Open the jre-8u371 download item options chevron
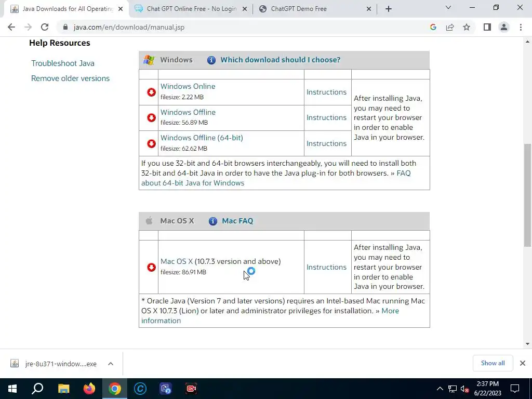This screenshot has width=532, height=399. click(x=111, y=364)
